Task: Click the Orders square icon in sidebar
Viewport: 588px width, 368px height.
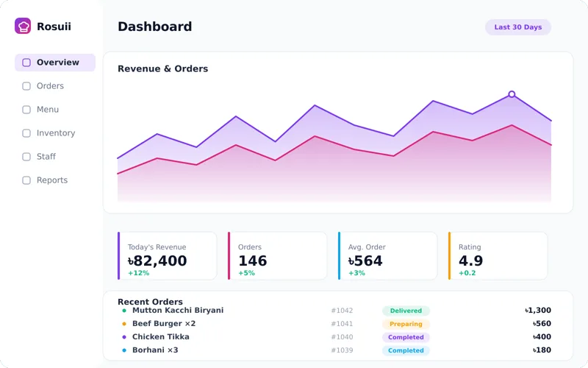Action: (x=26, y=86)
